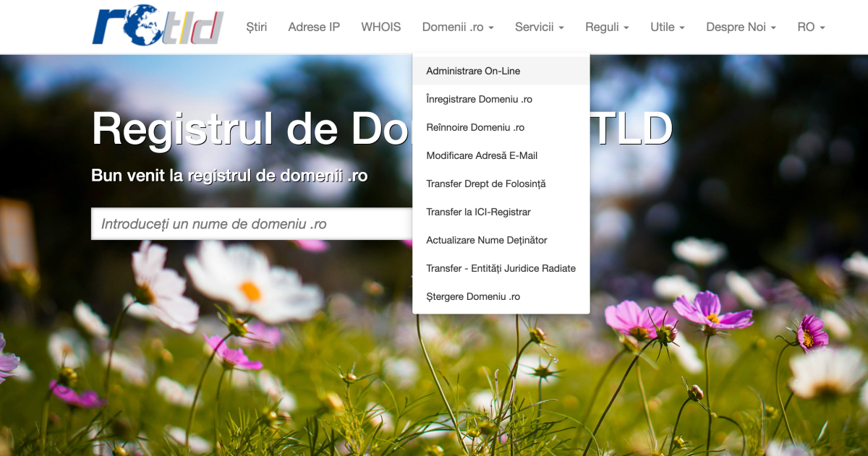The image size is (868, 456).
Task: Select Administrare On-Line from the menu
Action: click(x=473, y=71)
